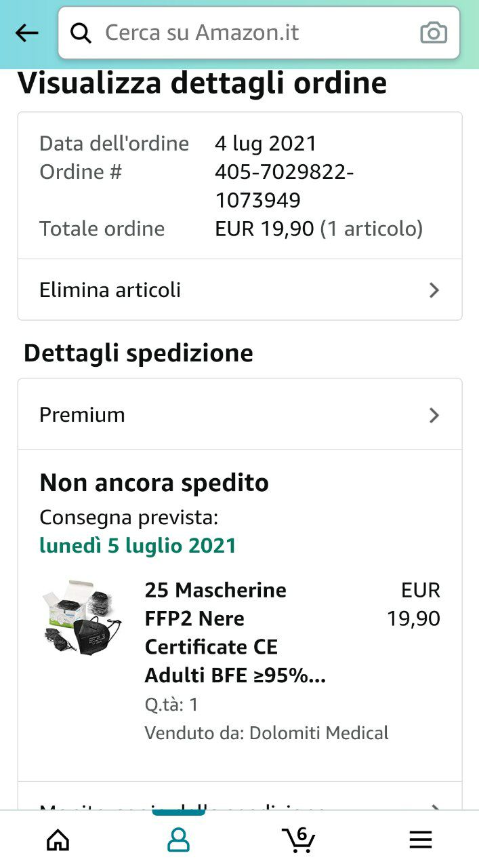Image resolution: width=479 pixels, height=868 pixels.
Task: Tap the search magnifier icon
Action: pyautogui.click(x=81, y=33)
